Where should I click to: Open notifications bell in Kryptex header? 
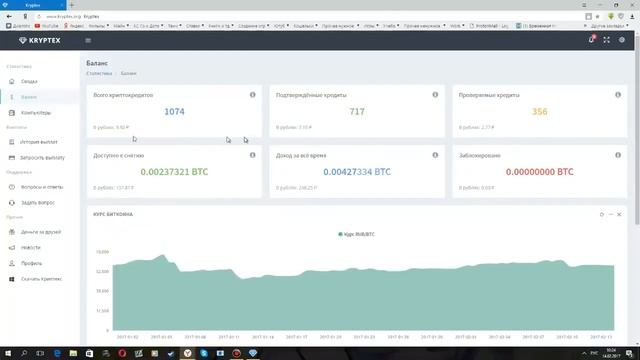tap(591, 40)
